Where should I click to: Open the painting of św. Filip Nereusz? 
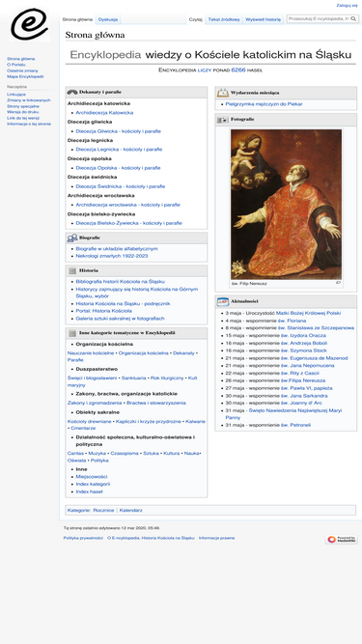click(x=286, y=204)
